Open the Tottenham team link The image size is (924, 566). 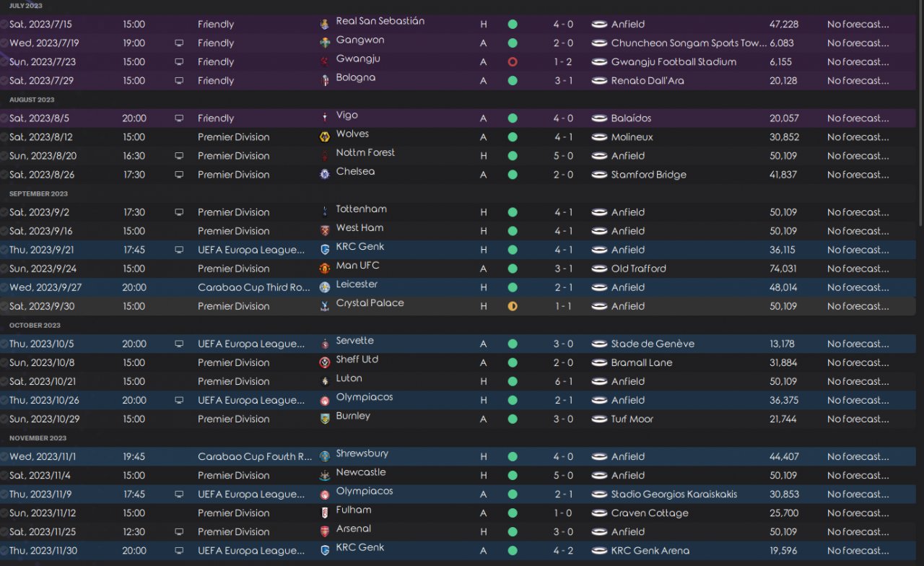pyautogui.click(x=361, y=209)
